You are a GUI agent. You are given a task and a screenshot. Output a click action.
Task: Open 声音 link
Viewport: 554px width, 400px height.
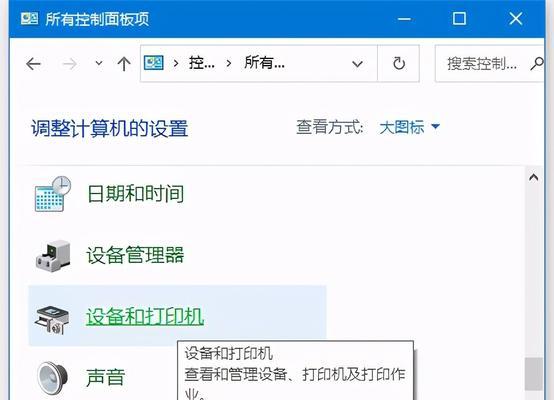coord(106,377)
